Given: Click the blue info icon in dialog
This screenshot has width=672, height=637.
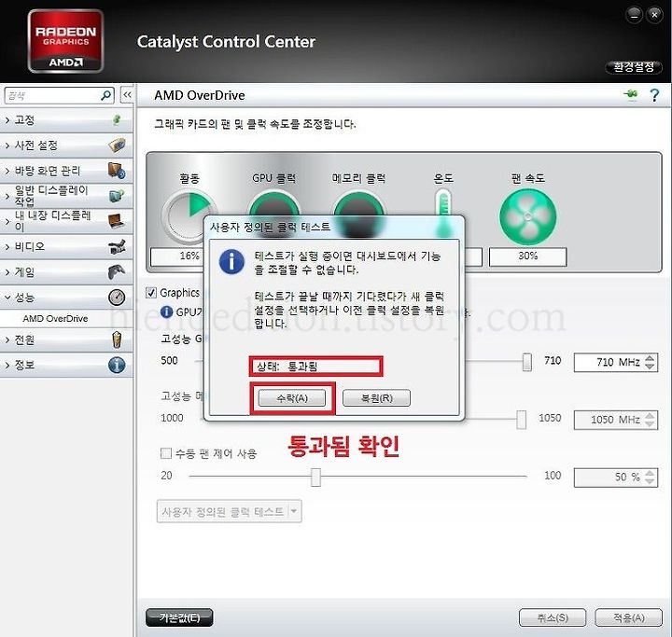Looking at the screenshot, I should coord(231,262).
